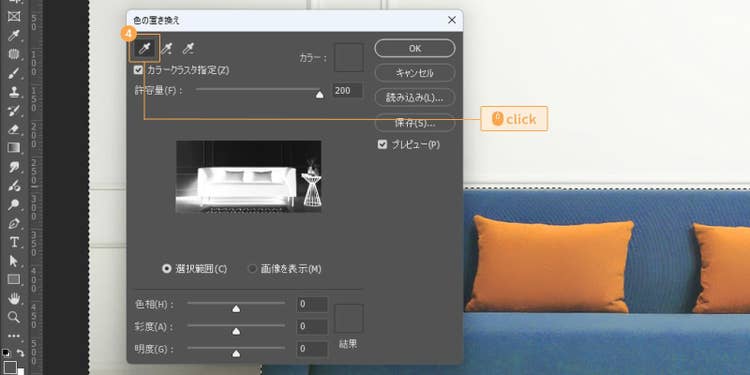
Task: Select the Gradient tool
Action: coord(14,147)
